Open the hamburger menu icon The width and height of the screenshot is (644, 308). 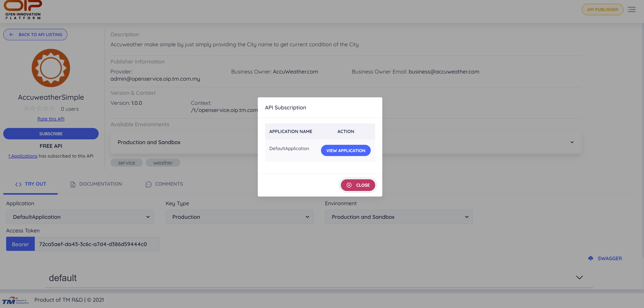[631, 10]
